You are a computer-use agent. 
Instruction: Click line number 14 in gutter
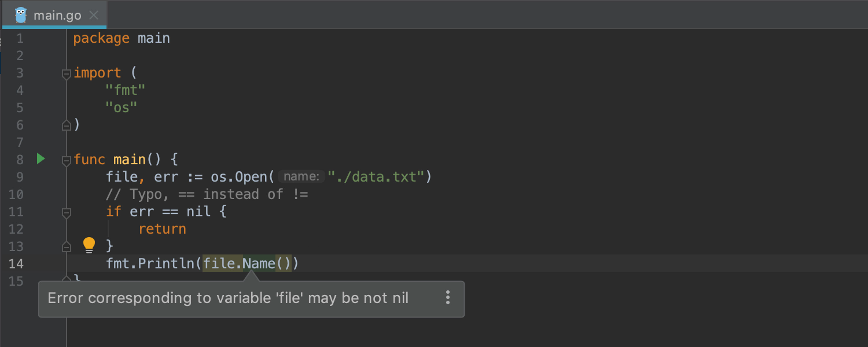pyautogui.click(x=16, y=264)
